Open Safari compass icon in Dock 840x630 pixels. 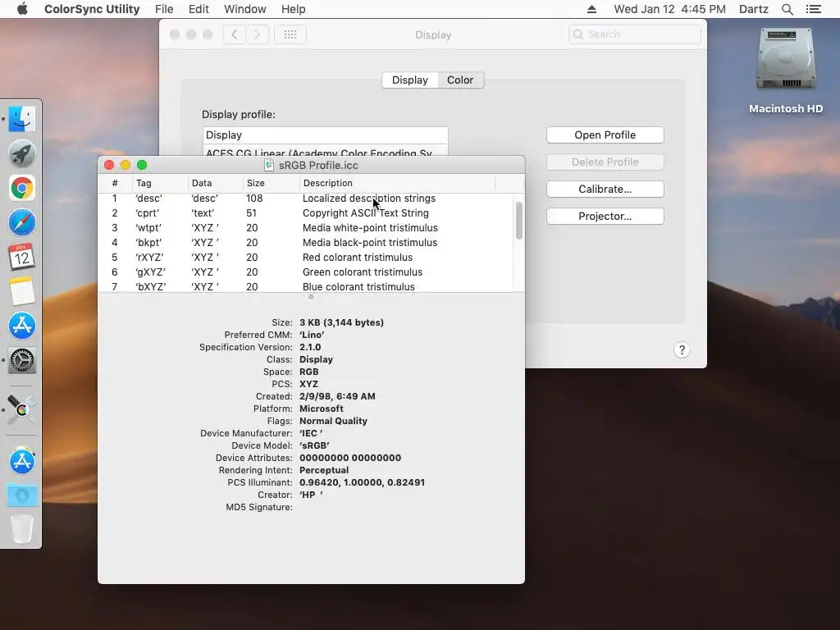click(22, 222)
